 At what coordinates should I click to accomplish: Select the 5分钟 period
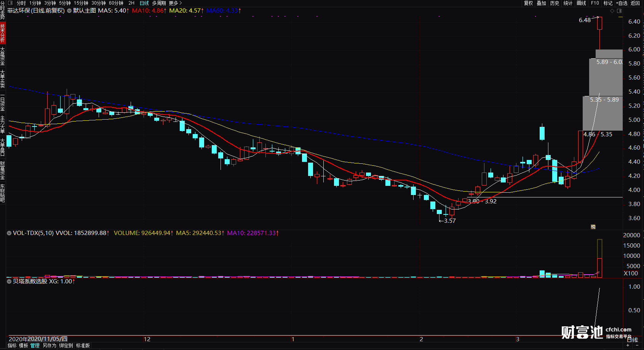65,3
